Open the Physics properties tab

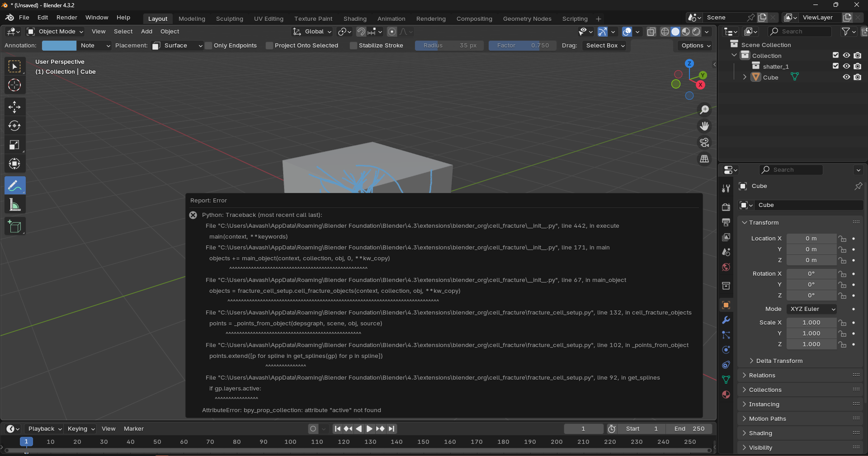726,350
